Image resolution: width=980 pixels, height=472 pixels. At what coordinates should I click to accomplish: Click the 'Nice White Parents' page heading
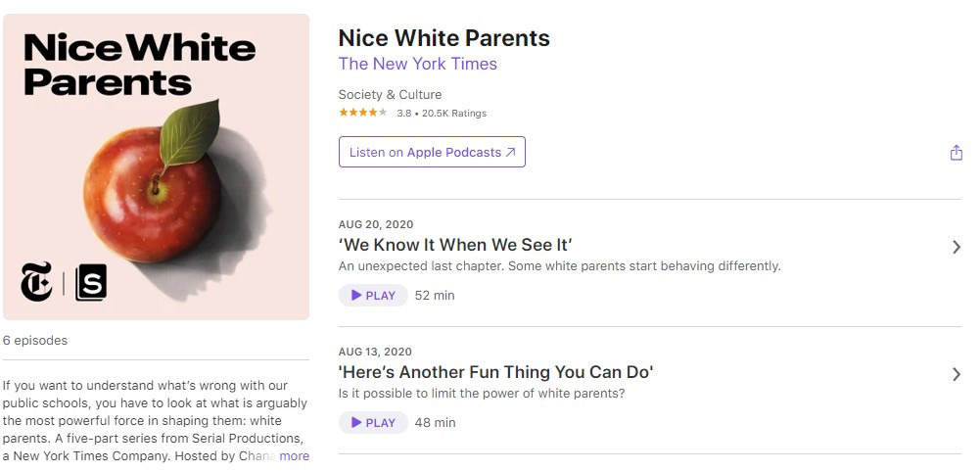click(443, 38)
